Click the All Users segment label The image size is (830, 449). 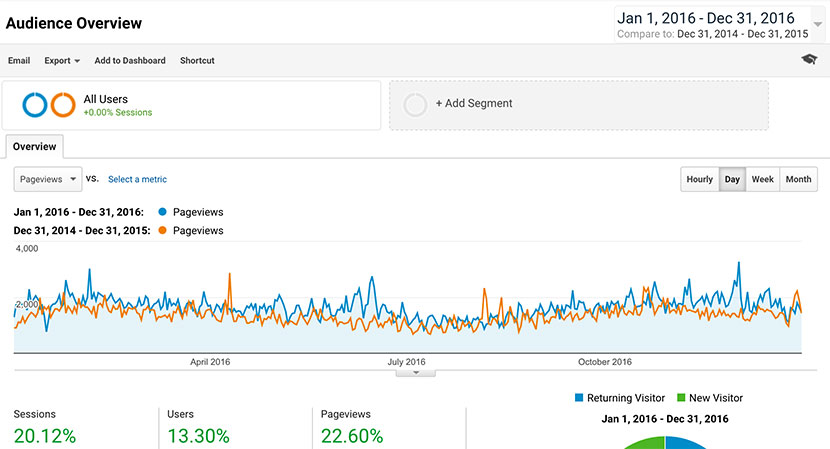coord(105,99)
